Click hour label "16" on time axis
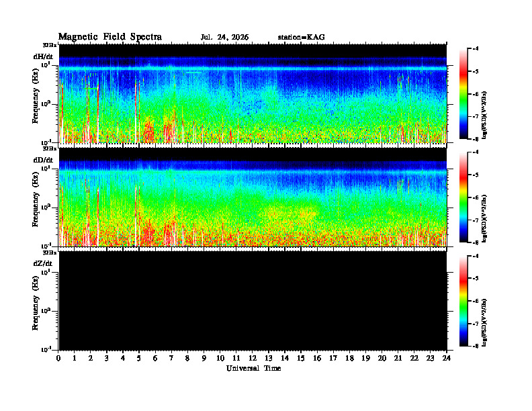532x411 pixels. coord(317,359)
